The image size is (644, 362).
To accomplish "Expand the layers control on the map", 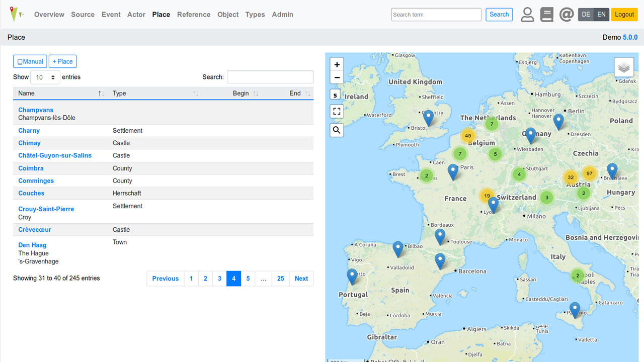I will click(624, 67).
